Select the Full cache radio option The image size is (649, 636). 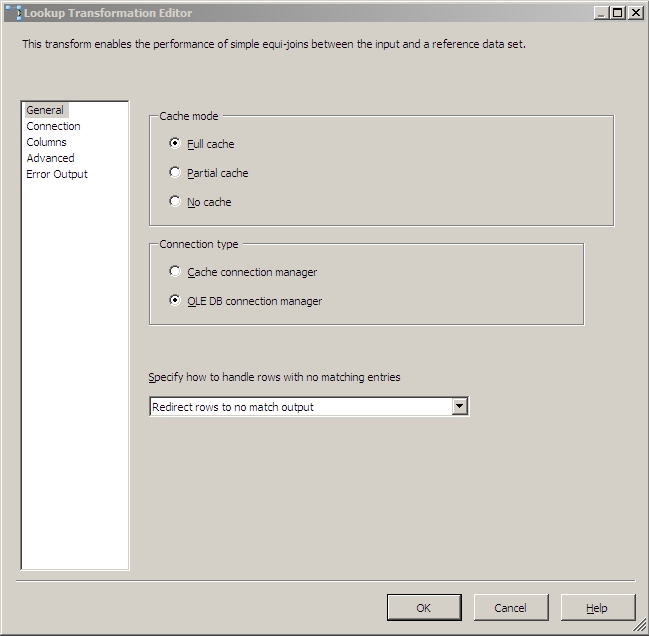(x=176, y=144)
